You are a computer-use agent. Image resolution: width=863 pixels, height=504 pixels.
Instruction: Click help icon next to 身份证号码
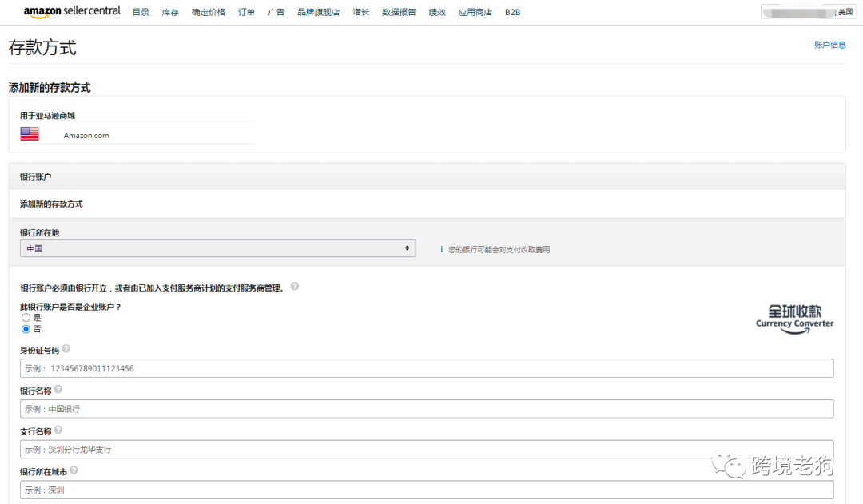[66, 349]
